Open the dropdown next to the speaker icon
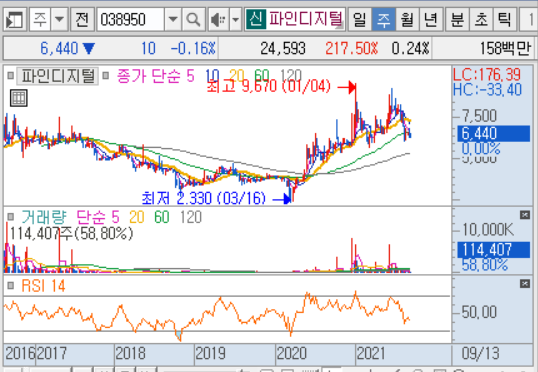This screenshot has height=372, width=538. (x=235, y=20)
